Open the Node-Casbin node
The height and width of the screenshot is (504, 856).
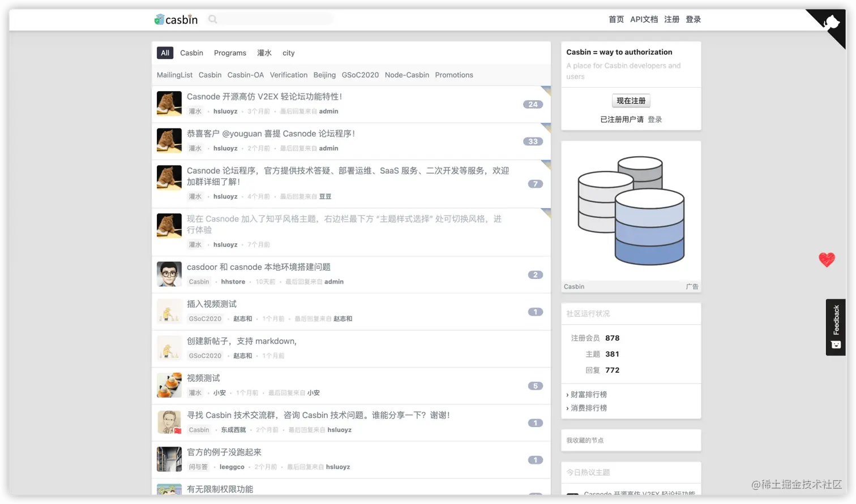point(407,75)
